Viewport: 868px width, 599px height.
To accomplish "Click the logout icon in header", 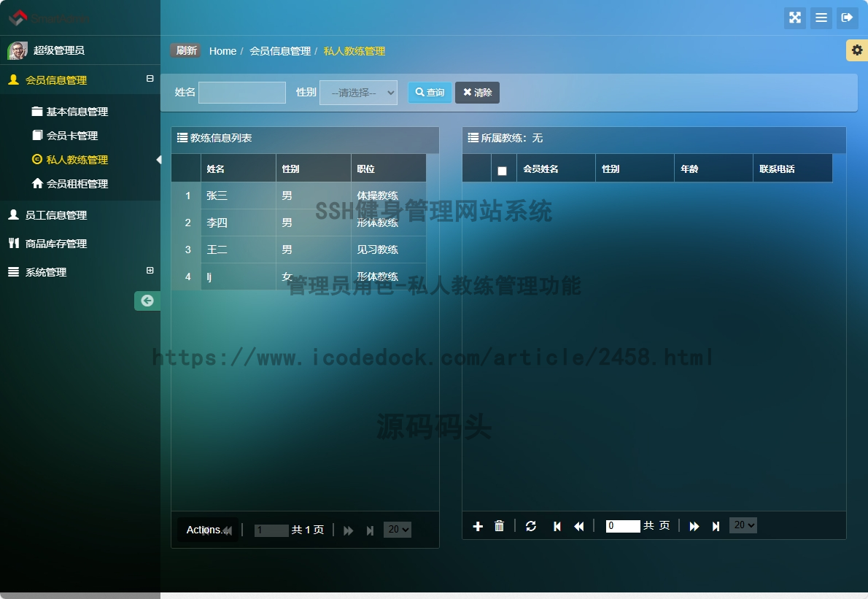I will (x=847, y=18).
